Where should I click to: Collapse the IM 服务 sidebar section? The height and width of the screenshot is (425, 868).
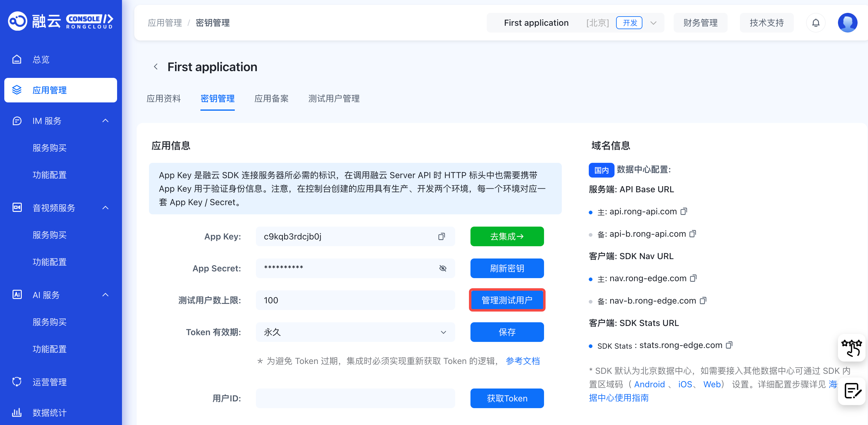(105, 121)
